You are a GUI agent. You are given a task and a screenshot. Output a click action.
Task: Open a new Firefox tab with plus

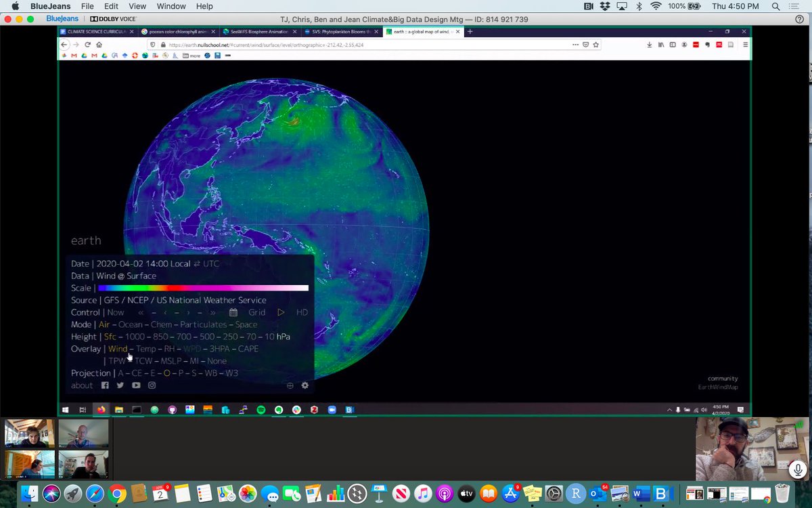[x=470, y=31]
